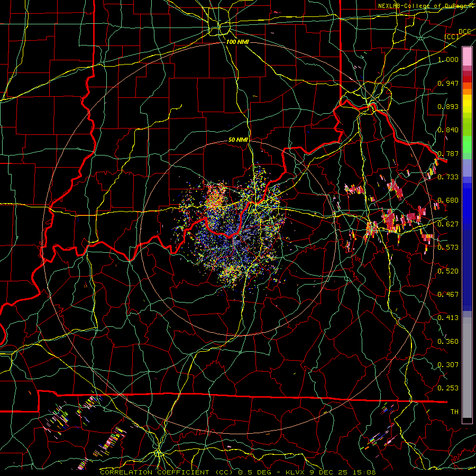The height and width of the screenshot is (476, 476).
Task: Click the 0.413 scale value
Action: [448, 317]
